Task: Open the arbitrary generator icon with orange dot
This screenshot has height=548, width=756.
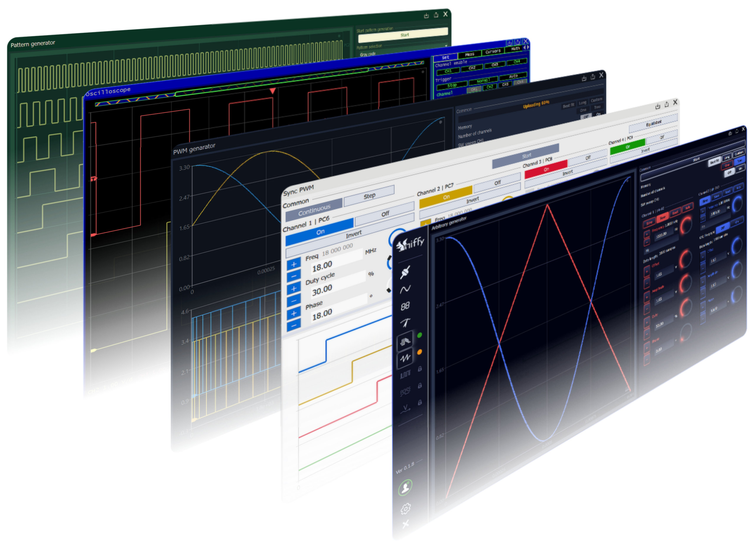Action: 406,358
